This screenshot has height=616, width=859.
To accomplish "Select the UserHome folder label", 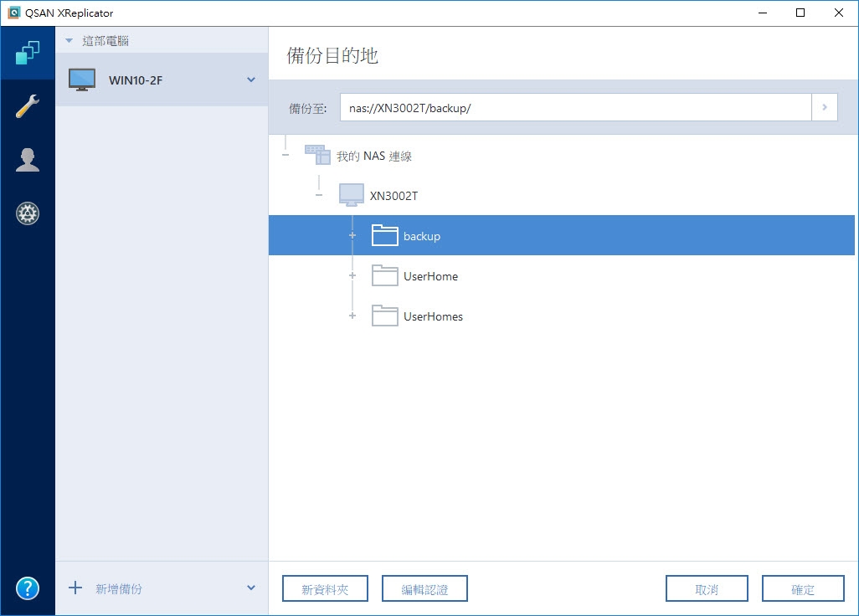I will click(x=430, y=276).
